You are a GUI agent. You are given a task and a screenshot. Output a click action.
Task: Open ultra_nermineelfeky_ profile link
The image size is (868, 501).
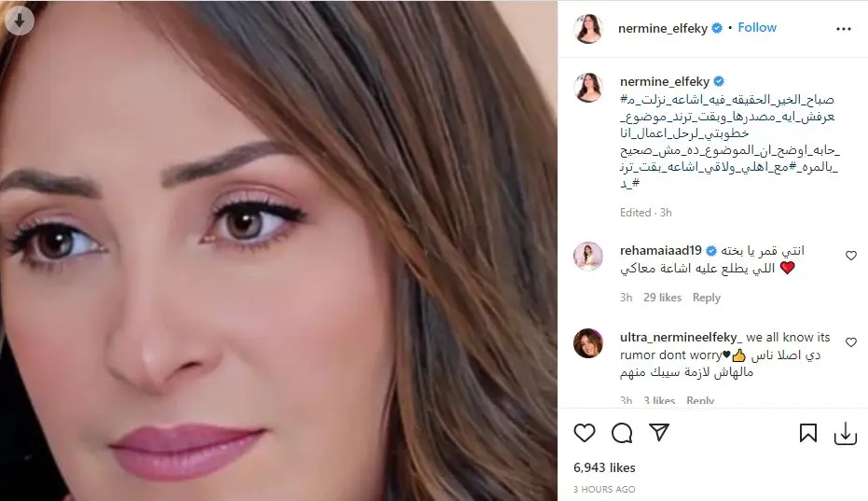(681, 338)
